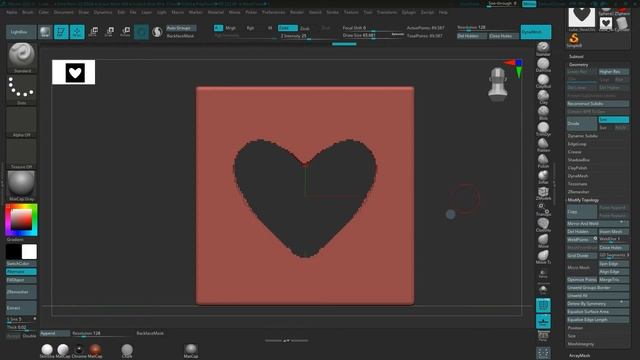Expand the EdgeLoop section
This screenshot has width=640, height=360.
(x=577, y=144)
